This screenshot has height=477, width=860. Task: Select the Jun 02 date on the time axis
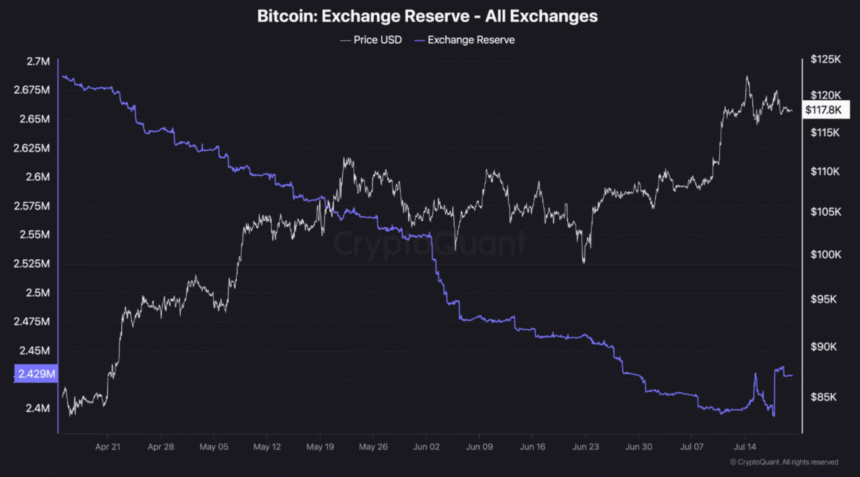click(x=426, y=448)
